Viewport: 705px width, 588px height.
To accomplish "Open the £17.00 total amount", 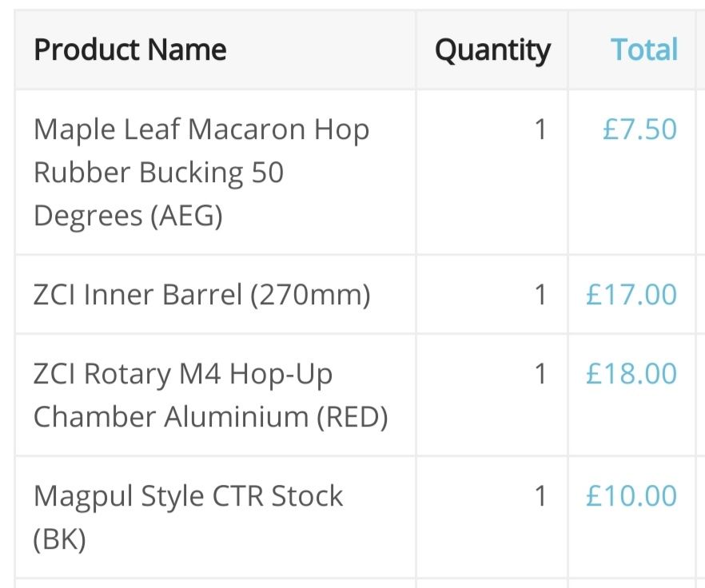I will point(631,295).
